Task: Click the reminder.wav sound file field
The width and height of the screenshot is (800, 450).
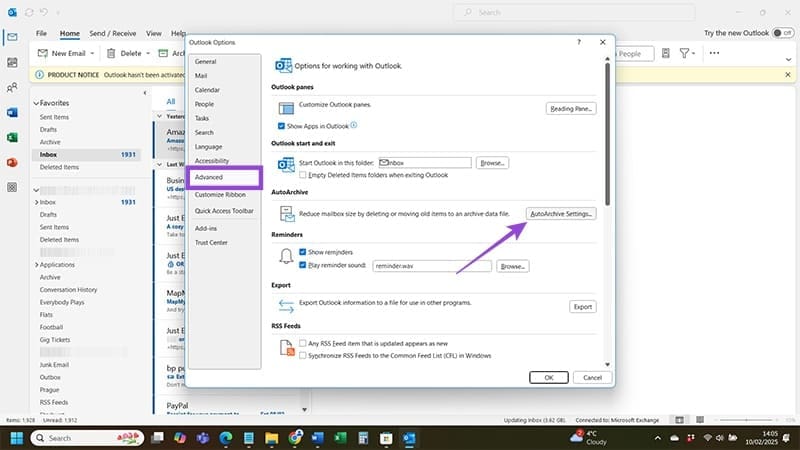Action: coord(430,267)
